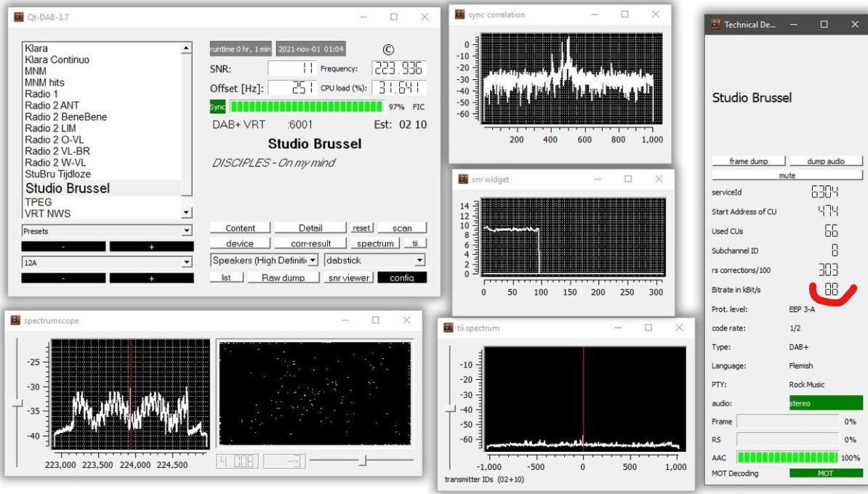Viewport: 868px width, 494px height.
Task: Click minus button below Presets
Action: (x=63, y=247)
